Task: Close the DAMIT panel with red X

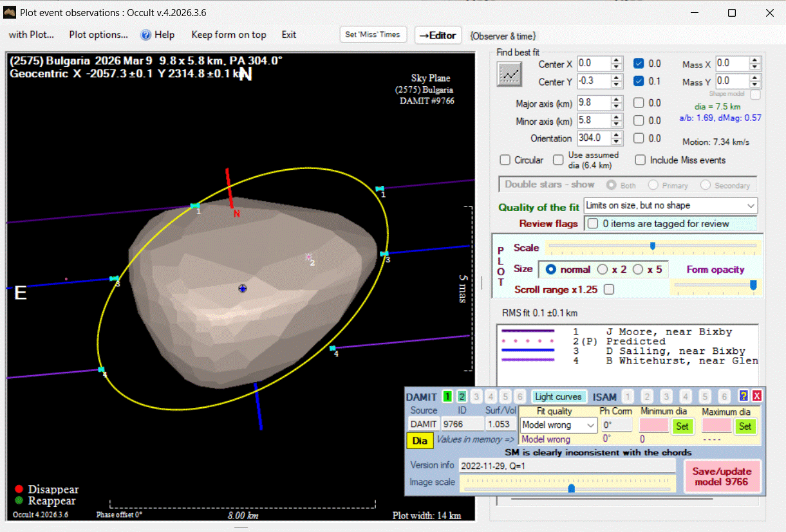Action: click(756, 396)
